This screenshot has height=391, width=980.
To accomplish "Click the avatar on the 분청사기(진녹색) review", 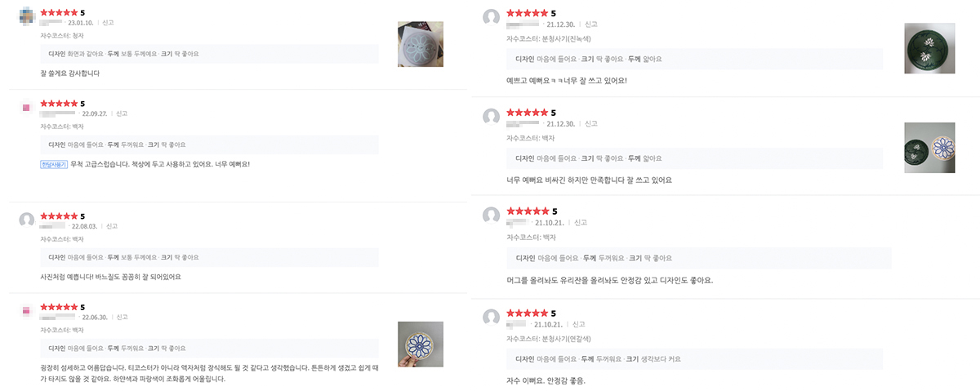I will [x=491, y=17].
